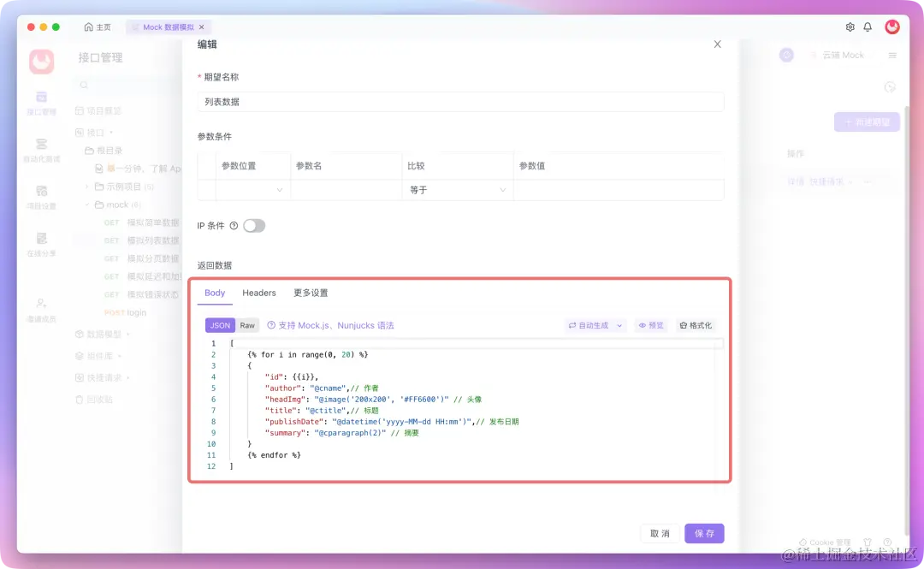Viewport: 924px width, 569px height.
Task: Select Raw format mode
Action: click(x=247, y=325)
